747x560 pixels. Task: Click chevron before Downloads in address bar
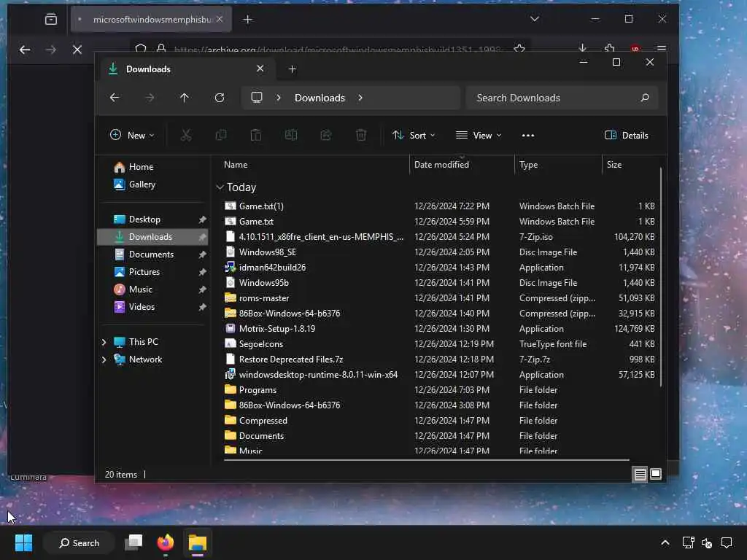(279, 98)
